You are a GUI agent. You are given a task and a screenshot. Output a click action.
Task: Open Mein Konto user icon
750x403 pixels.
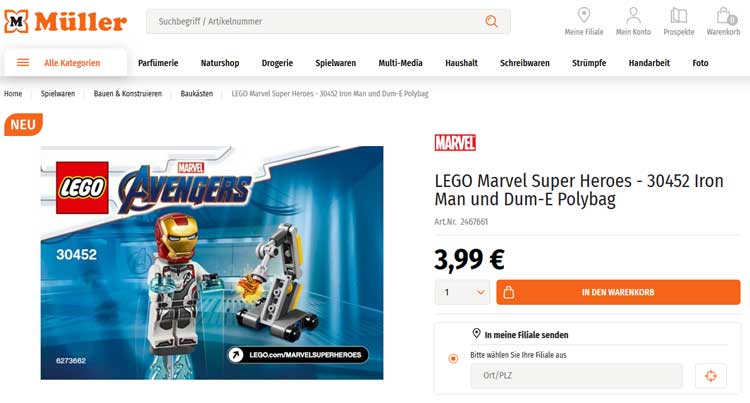click(x=633, y=15)
